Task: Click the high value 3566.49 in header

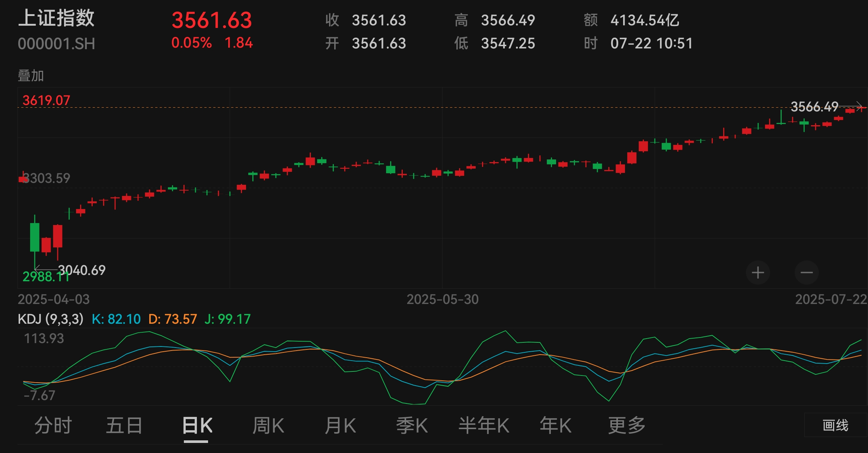Action: pyautogui.click(x=508, y=20)
